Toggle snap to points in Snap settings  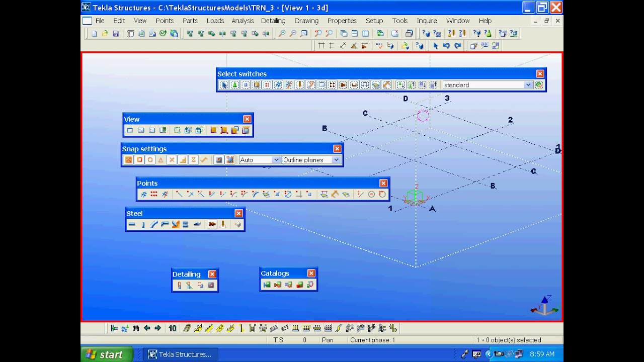(128, 160)
